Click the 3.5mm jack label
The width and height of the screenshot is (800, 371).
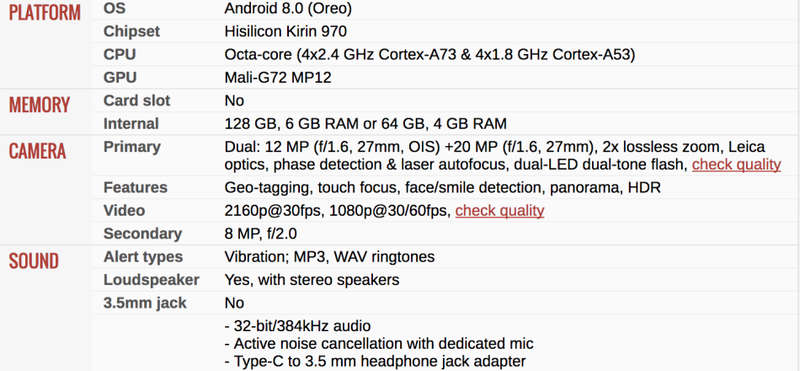click(x=145, y=303)
